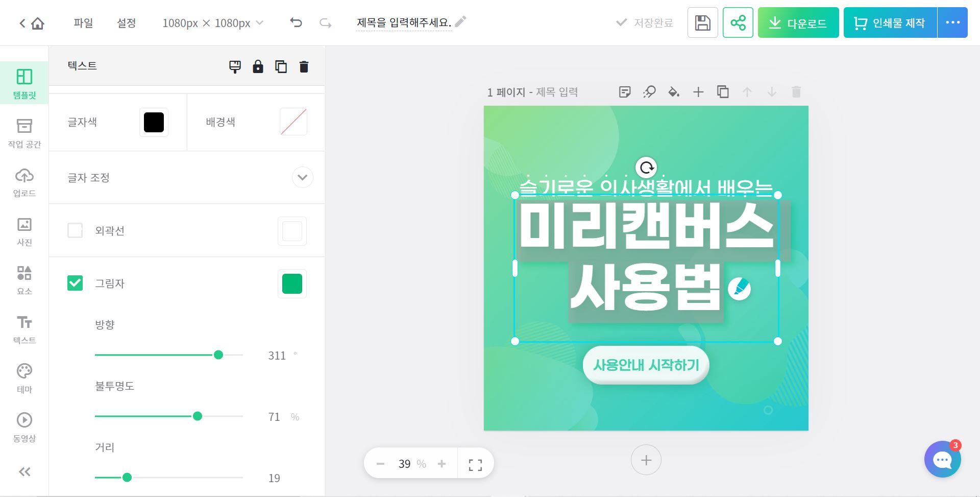Copy the text style with the paint roller icon
This screenshot has width=980, height=497.
pyautogui.click(x=235, y=66)
